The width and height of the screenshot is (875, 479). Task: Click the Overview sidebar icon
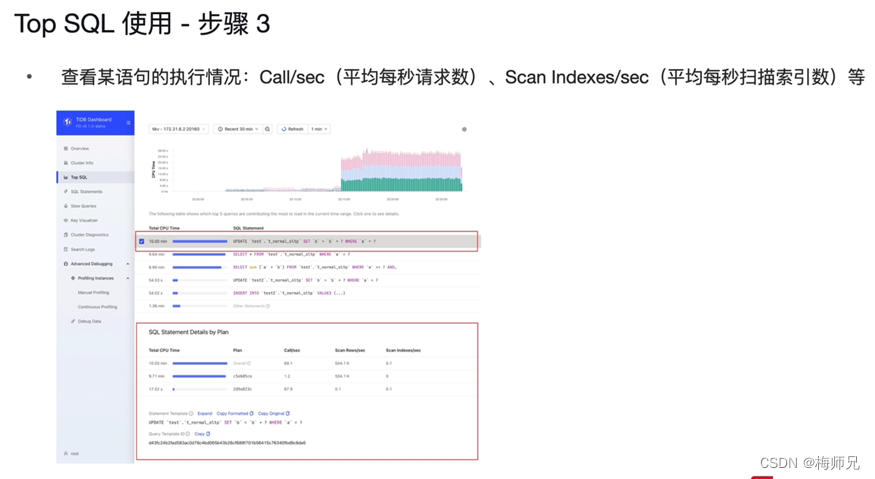(x=66, y=149)
